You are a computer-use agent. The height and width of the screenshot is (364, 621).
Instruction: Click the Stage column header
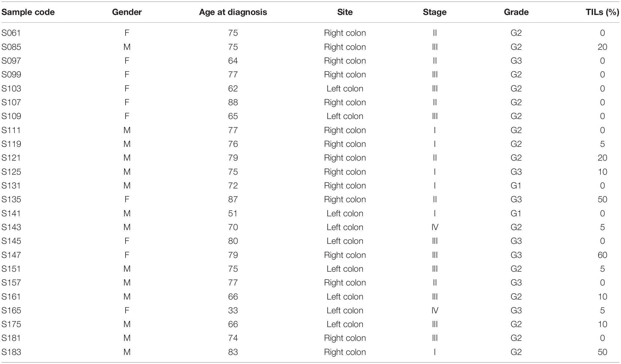click(435, 12)
